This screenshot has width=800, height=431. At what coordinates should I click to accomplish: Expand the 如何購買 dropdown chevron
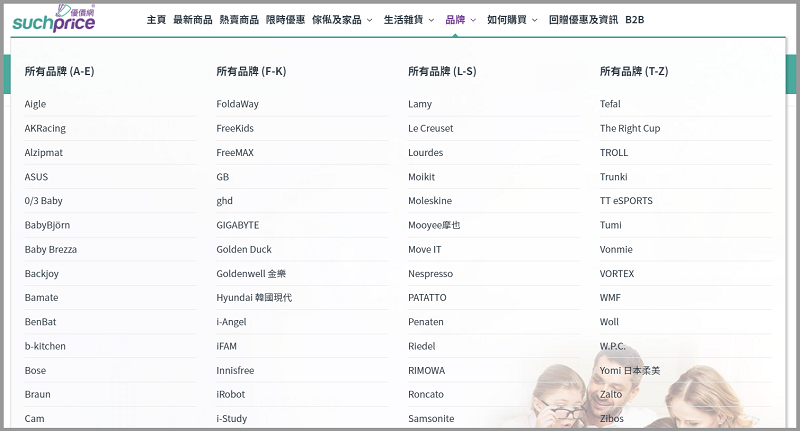pyautogui.click(x=535, y=20)
